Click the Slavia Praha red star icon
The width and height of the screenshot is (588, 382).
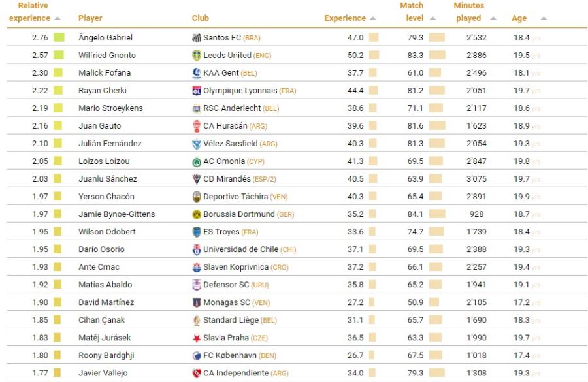(196, 338)
